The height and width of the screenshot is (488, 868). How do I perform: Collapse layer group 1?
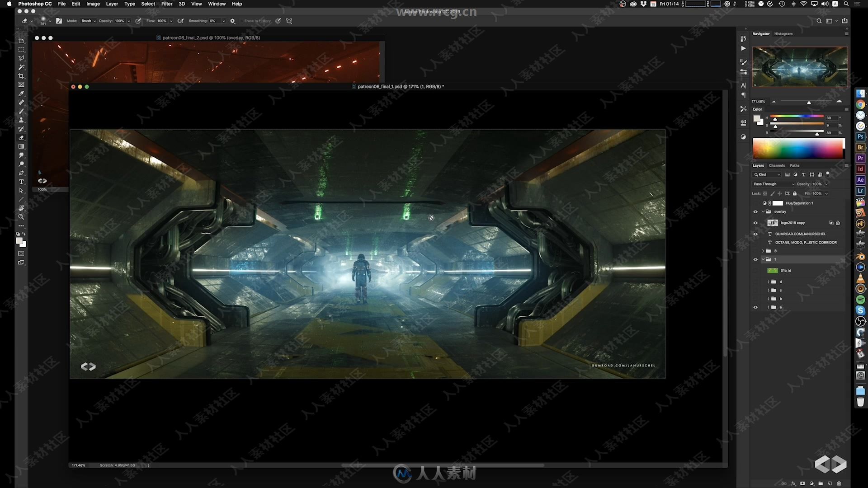tap(763, 259)
